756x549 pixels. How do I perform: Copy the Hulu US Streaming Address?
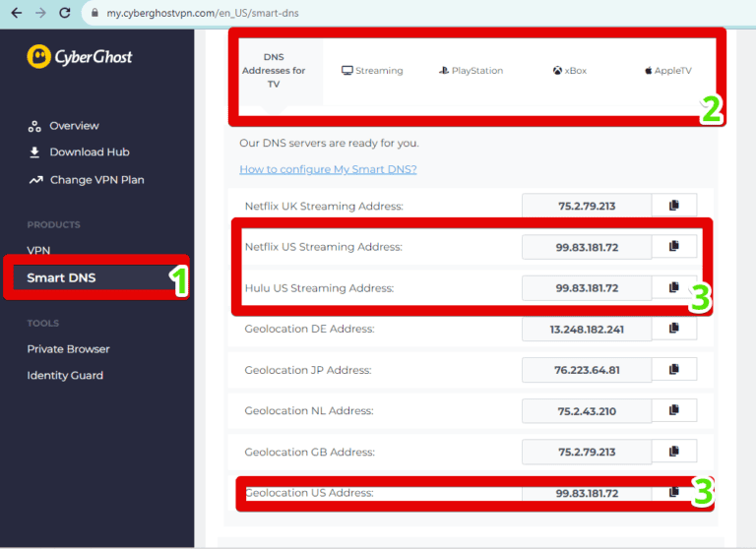click(x=674, y=287)
